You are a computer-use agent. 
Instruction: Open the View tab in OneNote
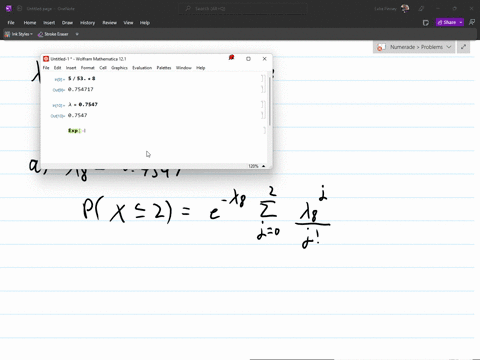(128, 23)
